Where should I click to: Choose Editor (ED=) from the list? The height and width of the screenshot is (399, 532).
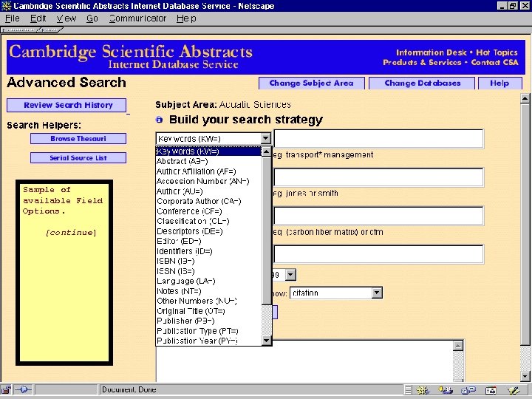click(x=208, y=241)
